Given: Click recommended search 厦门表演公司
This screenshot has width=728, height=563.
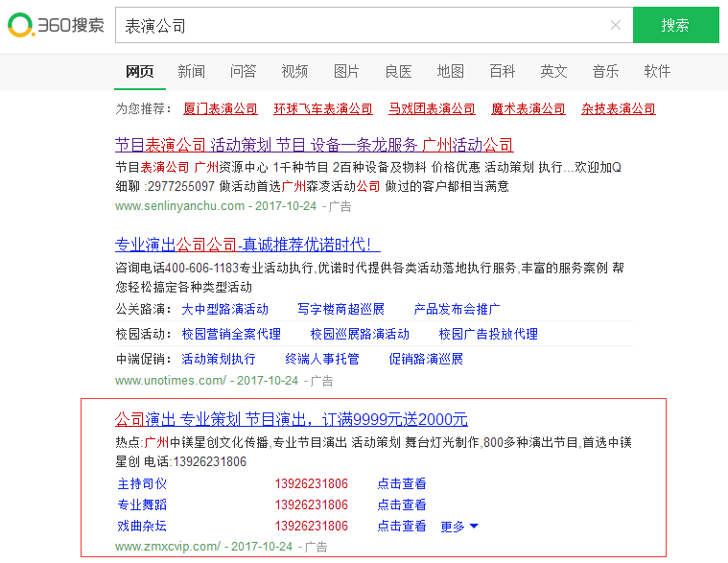Looking at the screenshot, I should 221,109.
